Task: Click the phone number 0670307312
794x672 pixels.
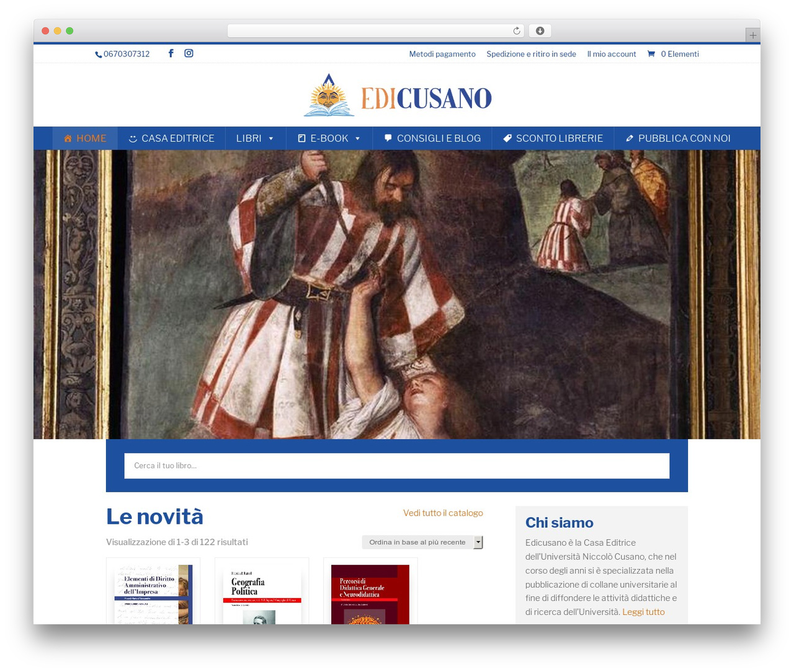Action: (127, 54)
